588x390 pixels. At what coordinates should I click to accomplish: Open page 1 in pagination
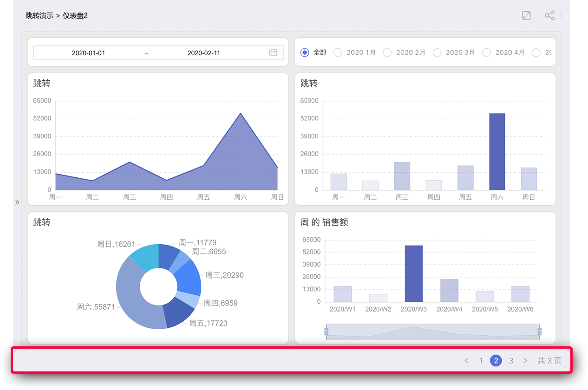[481, 361]
